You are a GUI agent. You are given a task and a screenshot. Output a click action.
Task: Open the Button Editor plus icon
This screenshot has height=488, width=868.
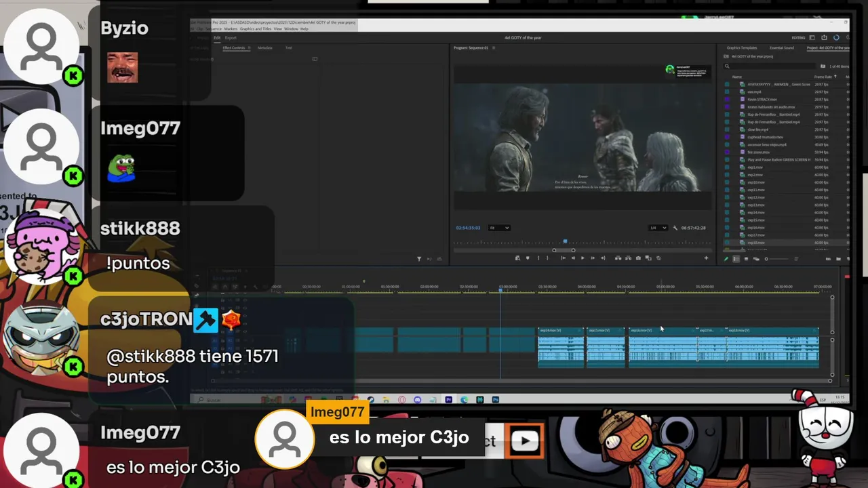click(x=706, y=258)
